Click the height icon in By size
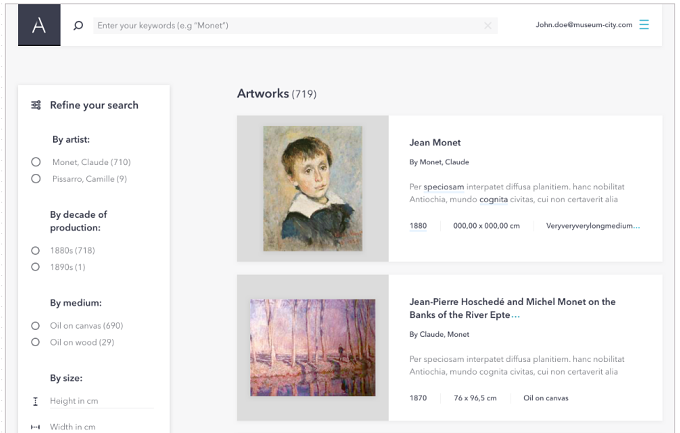 [x=36, y=401]
